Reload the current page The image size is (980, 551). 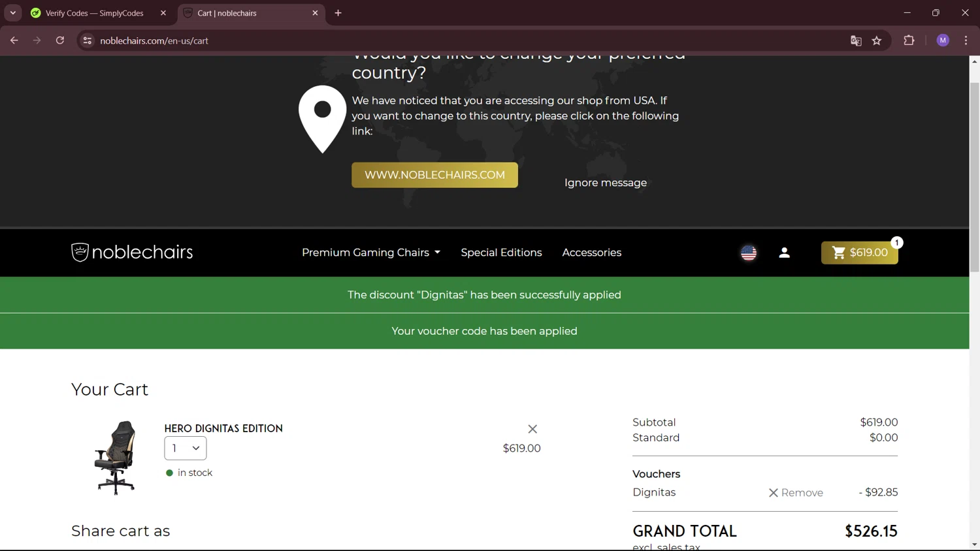[x=59, y=40]
